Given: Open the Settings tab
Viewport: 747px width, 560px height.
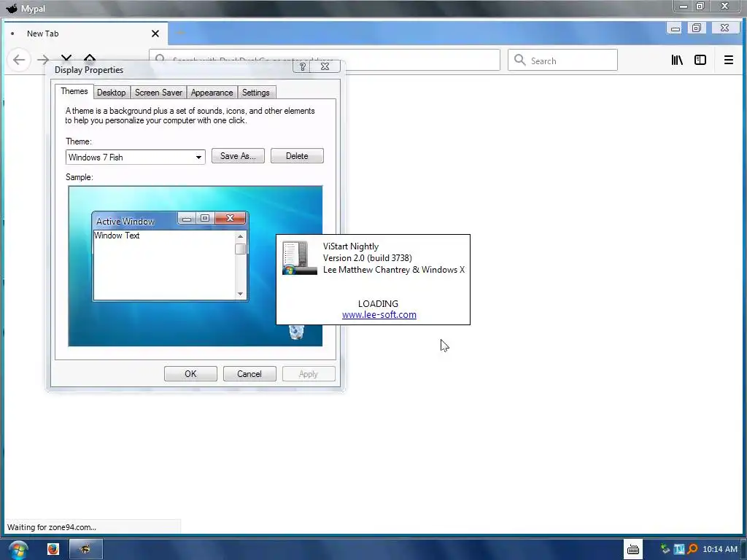Looking at the screenshot, I should pos(256,93).
